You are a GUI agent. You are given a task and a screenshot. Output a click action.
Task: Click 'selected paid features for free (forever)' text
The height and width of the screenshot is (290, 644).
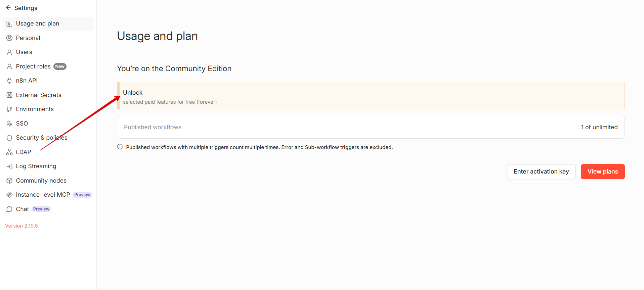pyautogui.click(x=170, y=102)
